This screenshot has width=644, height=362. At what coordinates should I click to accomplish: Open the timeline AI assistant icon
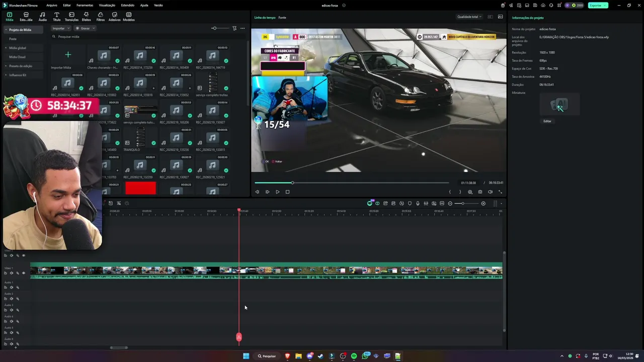coord(370,203)
